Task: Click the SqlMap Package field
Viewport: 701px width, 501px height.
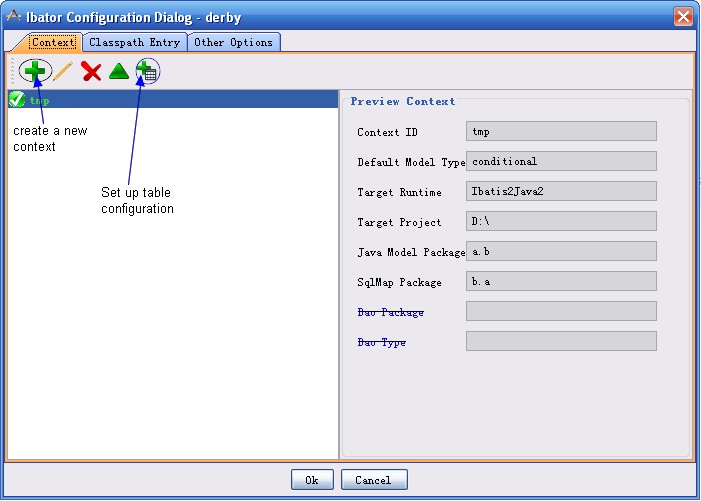Action: (x=561, y=281)
